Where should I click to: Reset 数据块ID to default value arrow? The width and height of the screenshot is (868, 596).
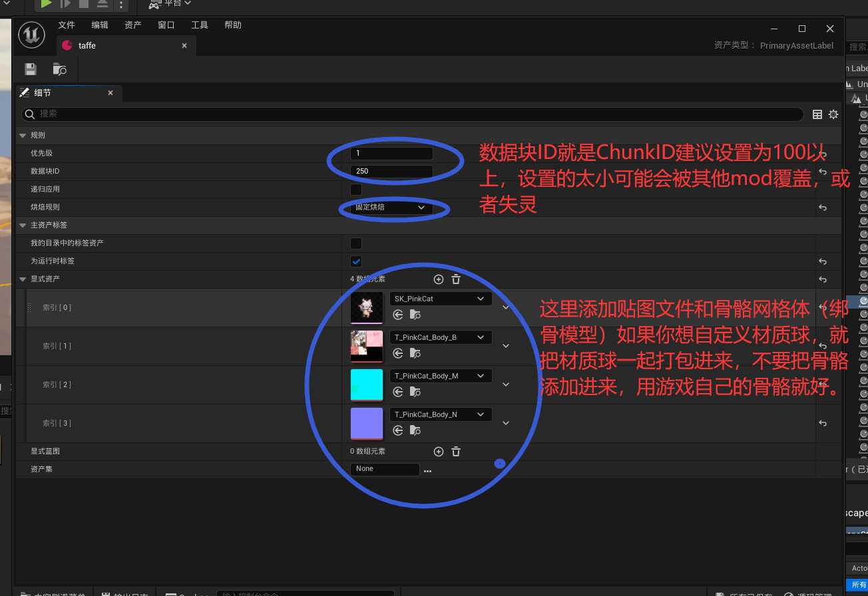click(823, 172)
